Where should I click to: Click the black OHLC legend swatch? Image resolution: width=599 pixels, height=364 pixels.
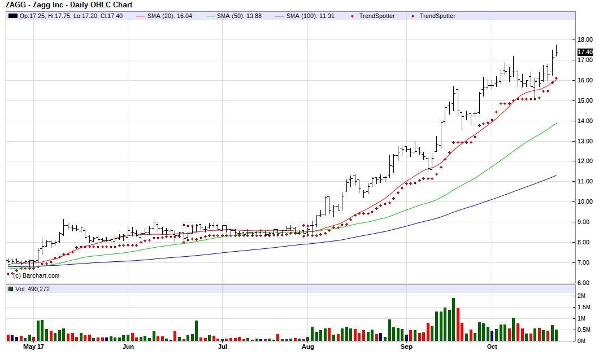tap(12, 16)
